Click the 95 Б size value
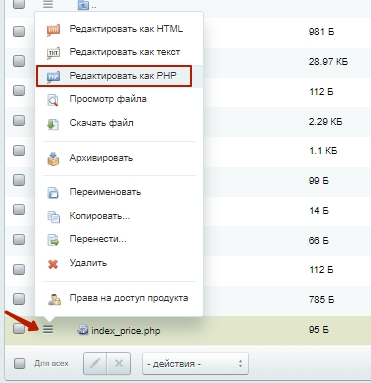 pyautogui.click(x=319, y=330)
